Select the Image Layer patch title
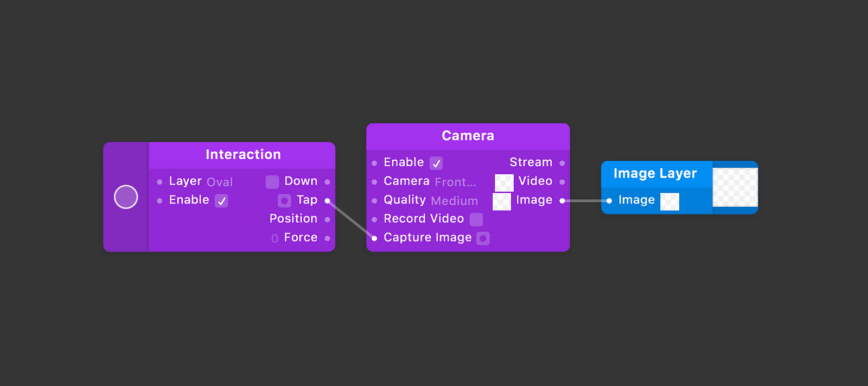868x386 pixels. [655, 173]
